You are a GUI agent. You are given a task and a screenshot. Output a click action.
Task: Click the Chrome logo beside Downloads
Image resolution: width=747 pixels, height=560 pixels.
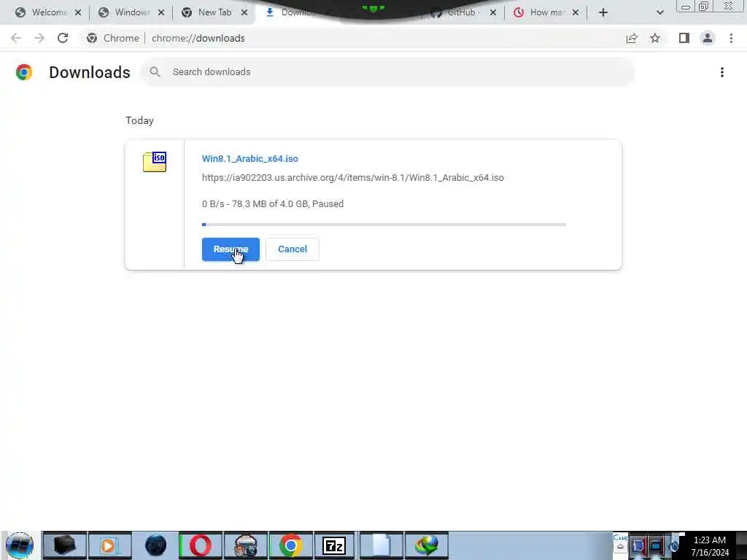(24, 72)
